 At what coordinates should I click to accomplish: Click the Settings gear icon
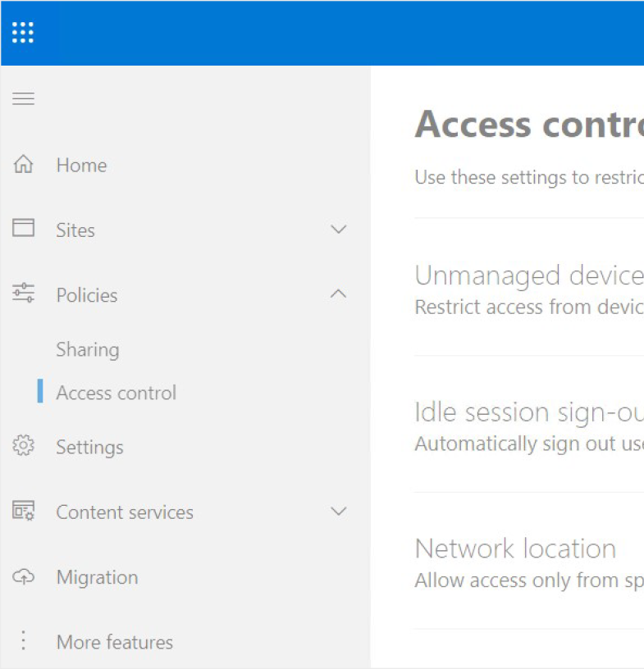pos(23,445)
